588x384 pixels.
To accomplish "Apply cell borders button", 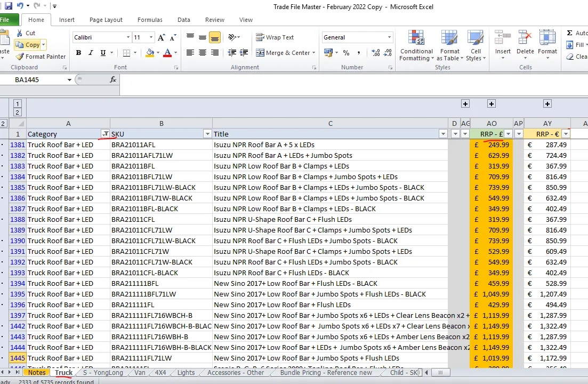I will tap(126, 53).
